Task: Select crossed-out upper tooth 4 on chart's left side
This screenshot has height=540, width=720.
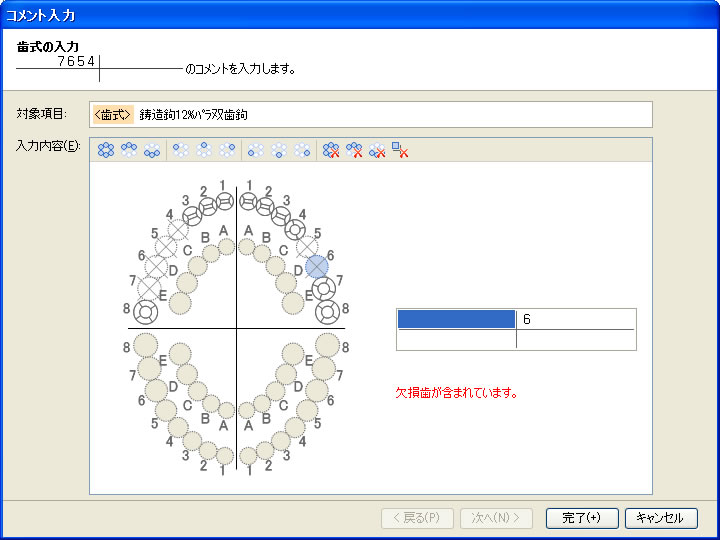Action: pyautogui.click(x=178, y=229)
